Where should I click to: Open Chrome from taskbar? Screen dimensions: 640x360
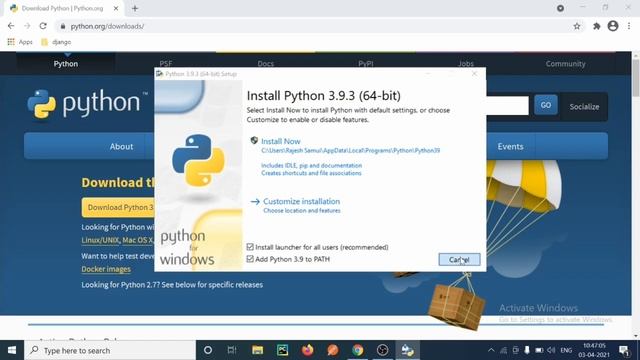pyautogui.click(x=358, y=350)
